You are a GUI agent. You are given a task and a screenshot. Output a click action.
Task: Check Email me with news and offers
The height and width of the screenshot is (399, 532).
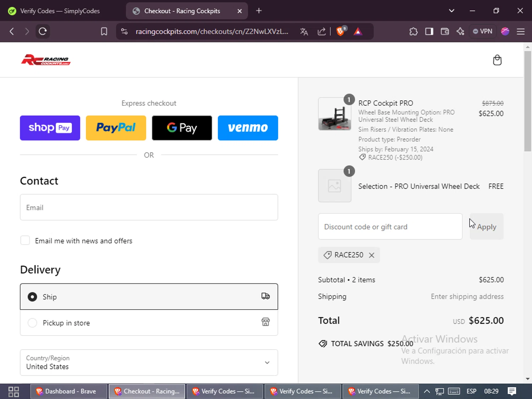[25, 240]
